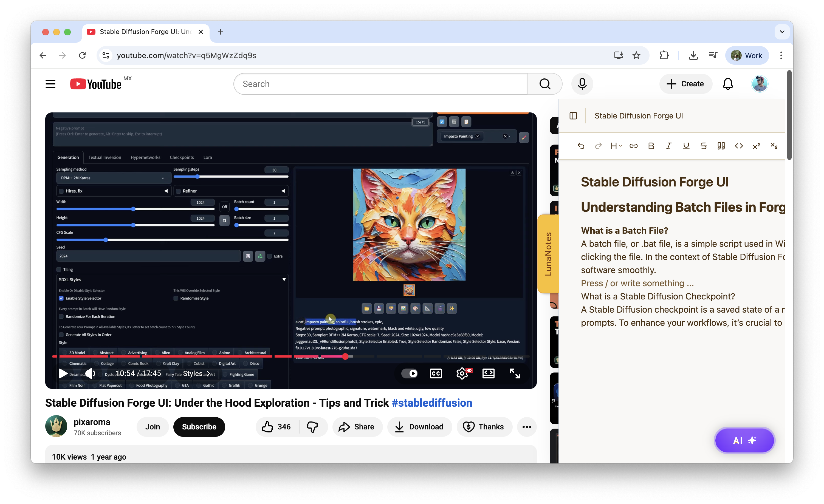Uncheck the Enable Style Selector checkbox
The height and width of the screenshot is (504, 824).
61,298
